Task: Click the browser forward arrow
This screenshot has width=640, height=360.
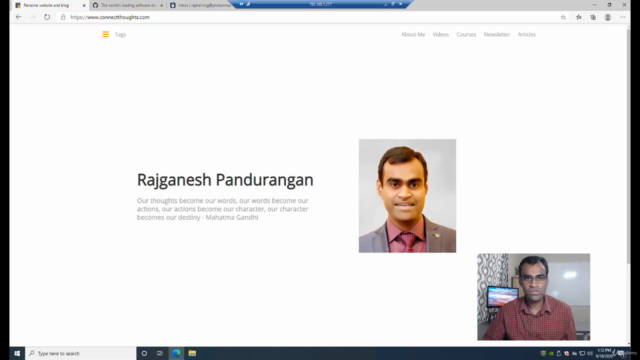Action: click(x=33, y=17)
